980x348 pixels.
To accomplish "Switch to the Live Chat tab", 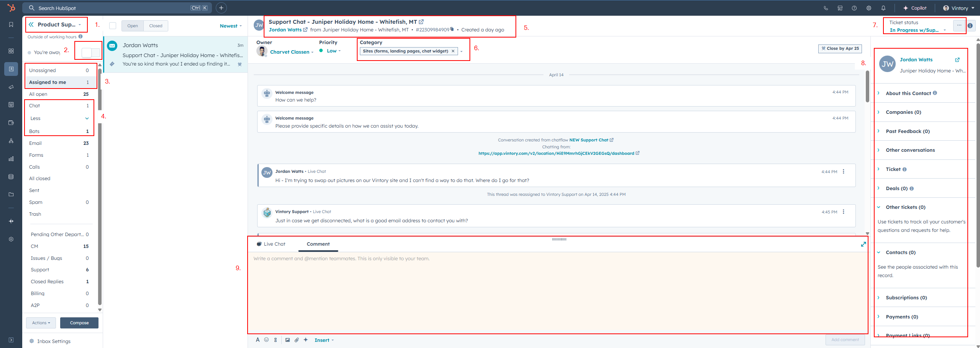I will (271, 244).
